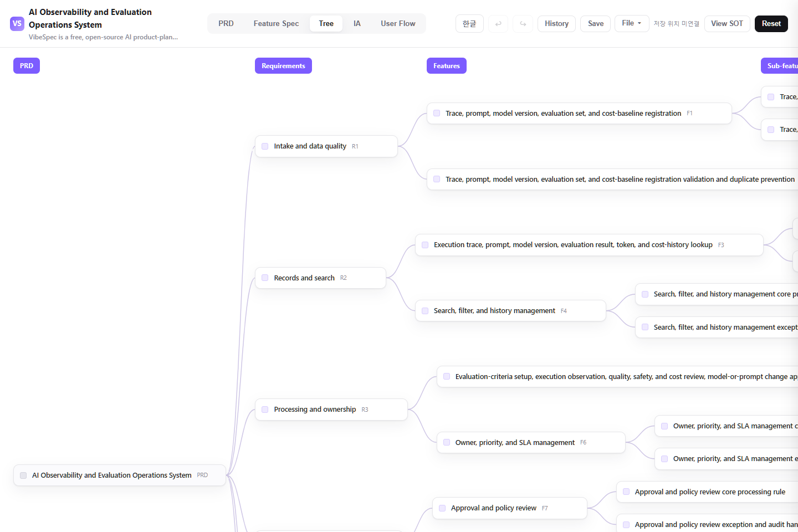Switch to the IA tab

[x=357, y=24]
